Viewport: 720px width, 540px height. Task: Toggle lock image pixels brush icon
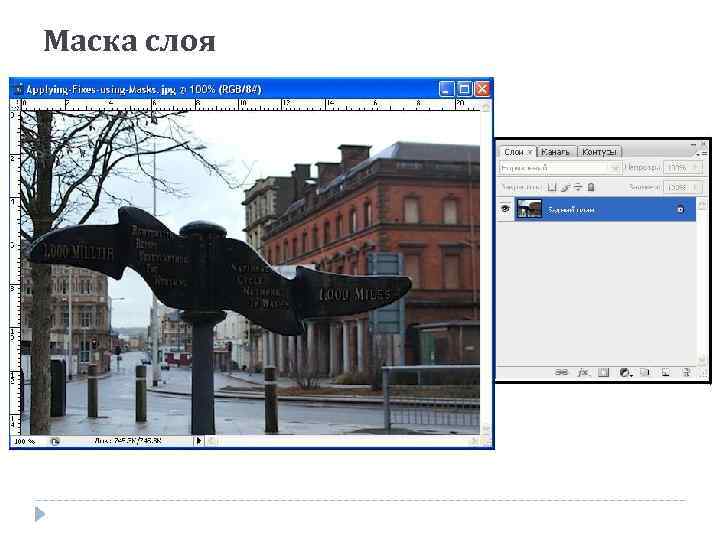pyautogui.click(x=565, y=187)
